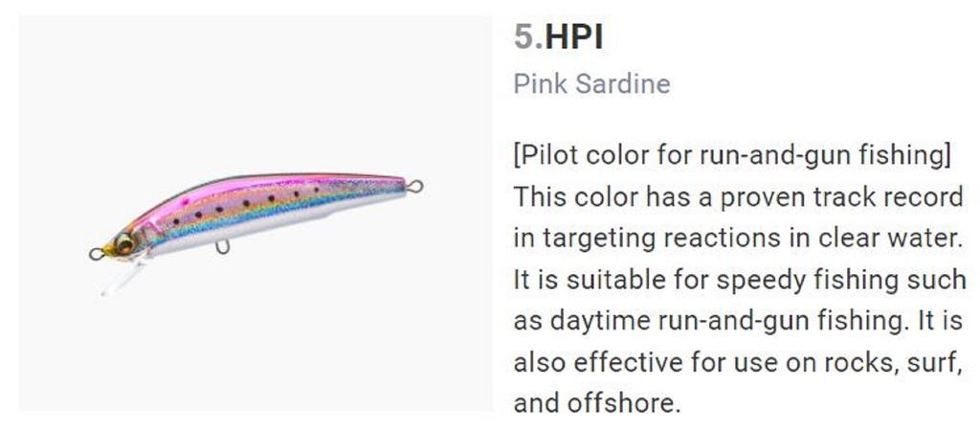Click the lure's yellow eye

pos(124,244)
